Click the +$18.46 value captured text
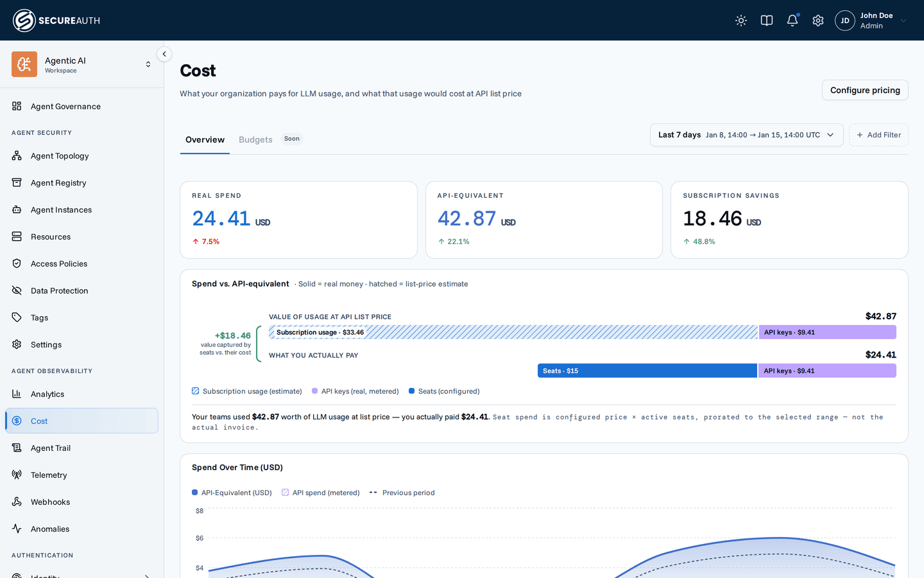The width and height of the screenshot is (924, 578). [x=226, y=344]
